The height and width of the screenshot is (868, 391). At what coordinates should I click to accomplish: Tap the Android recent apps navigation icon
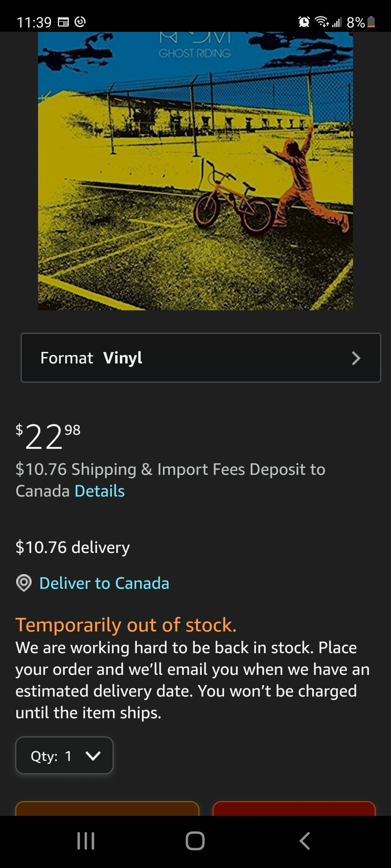(x=86, y=841)
